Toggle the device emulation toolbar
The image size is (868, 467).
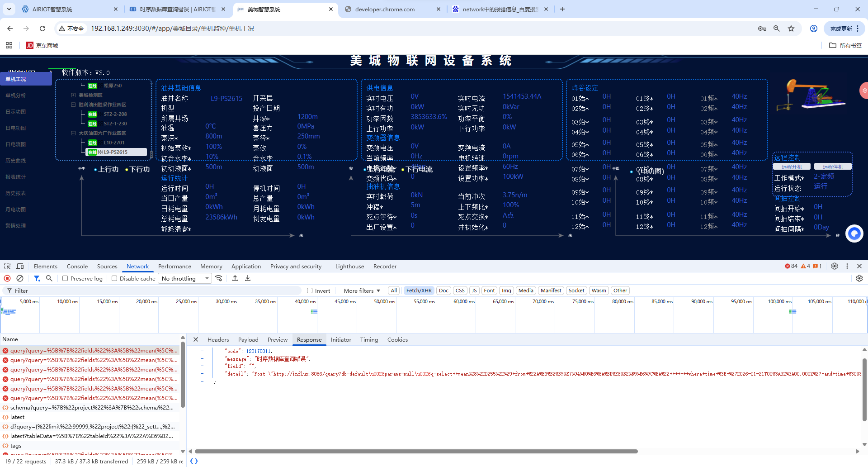(x=20, y=266)
